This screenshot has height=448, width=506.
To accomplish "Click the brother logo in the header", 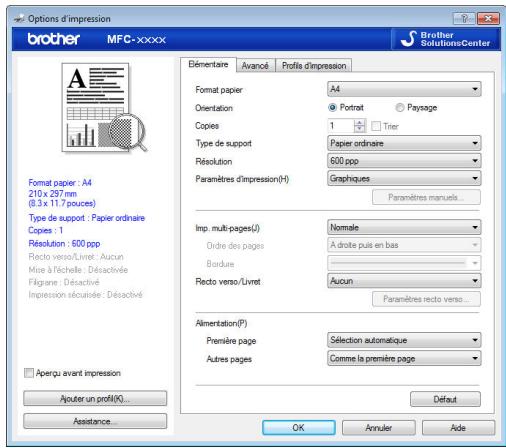I will [x=54, y=39].
